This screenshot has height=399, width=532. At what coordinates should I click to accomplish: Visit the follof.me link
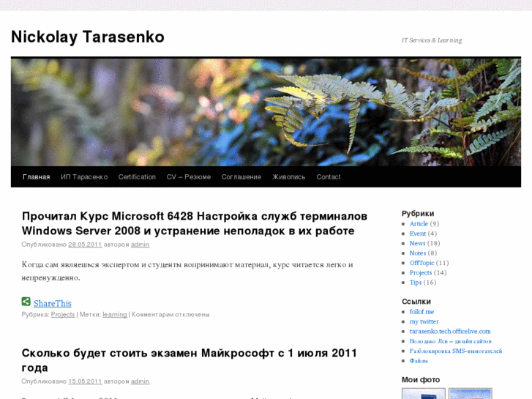tap(422, 312)
